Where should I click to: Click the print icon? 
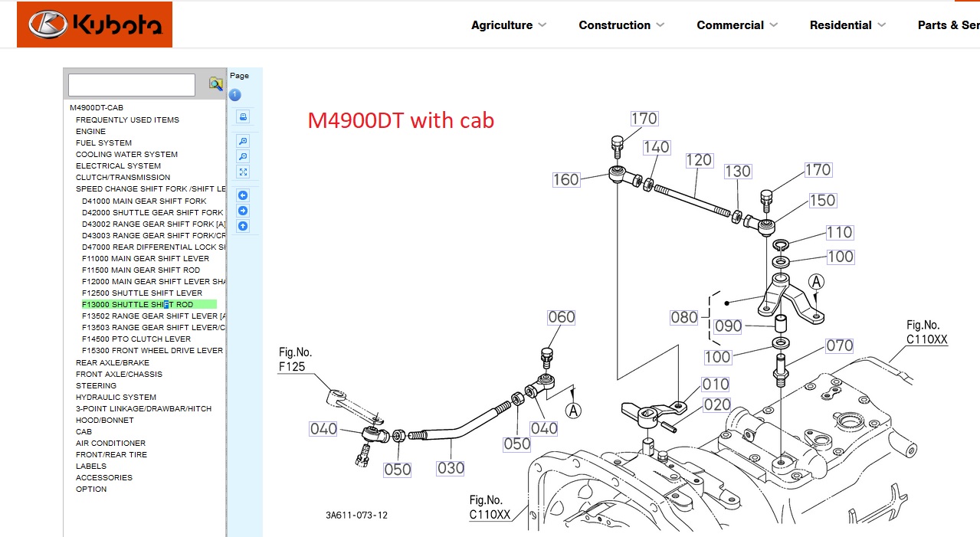243,116
